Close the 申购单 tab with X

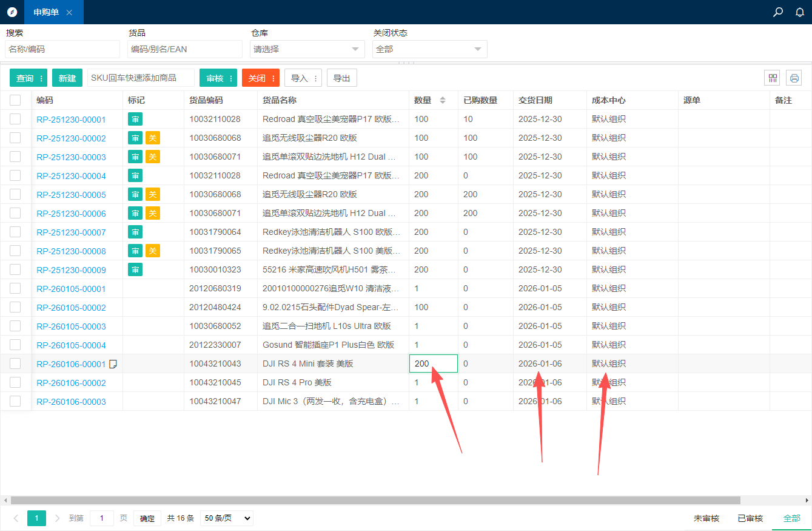click(x=69, y=12)
